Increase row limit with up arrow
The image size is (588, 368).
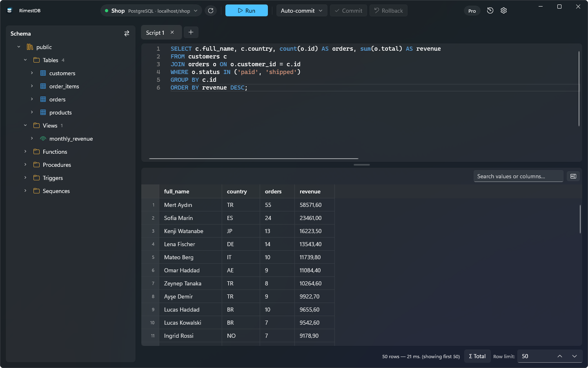tap(560, 356)
